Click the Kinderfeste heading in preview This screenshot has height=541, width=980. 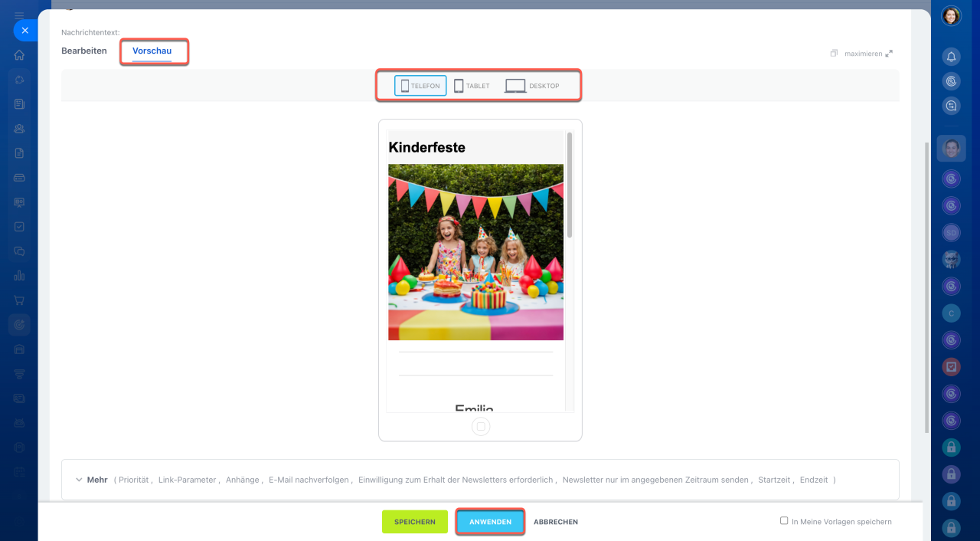click(x=426, y=147)
